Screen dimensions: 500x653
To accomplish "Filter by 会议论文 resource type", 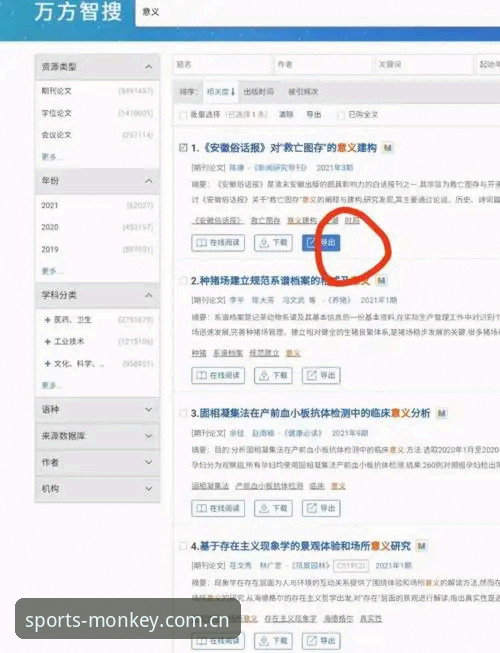I will (56, 135).
